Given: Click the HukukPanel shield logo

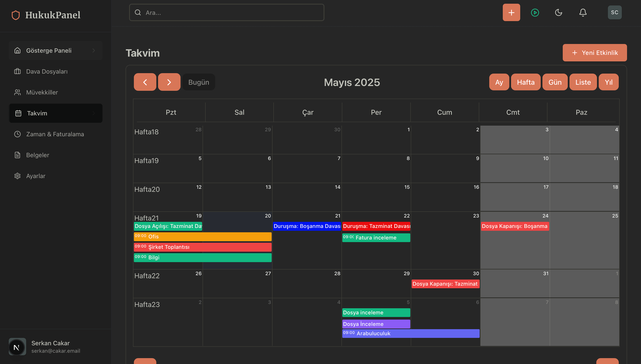Looking at the screenshot, I should click(x=15, y=15).
